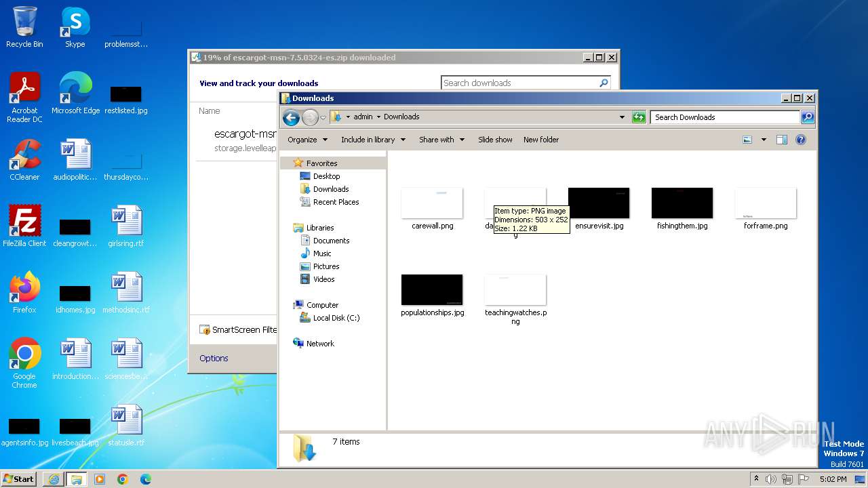Select livesbeach.jpg desktop file
The width and height of the screenshot is (868, 488).
[75, 431]
